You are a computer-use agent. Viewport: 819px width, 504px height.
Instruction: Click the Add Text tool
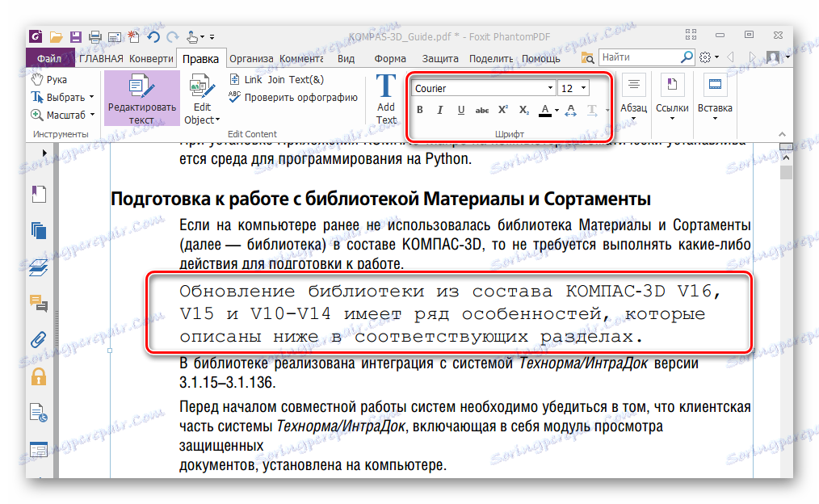coord(386,99)
